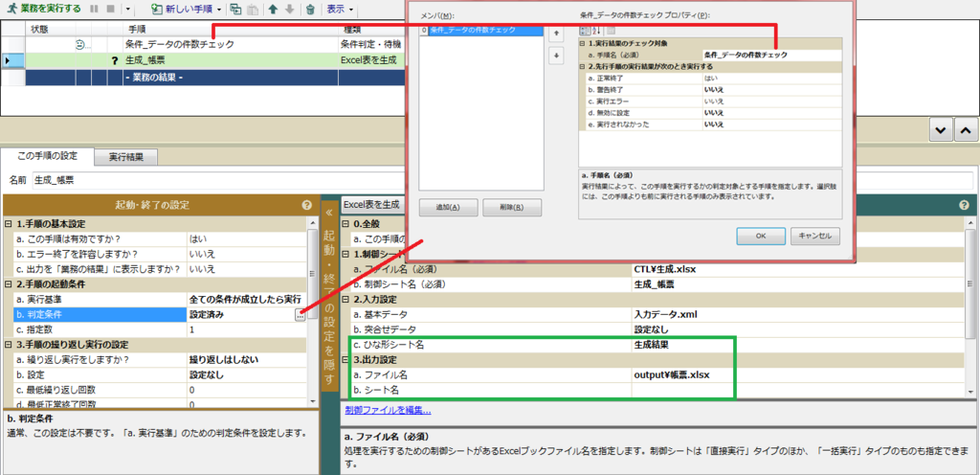Image resolution: width=980 pixels, height=475 pixels.
Task: Collapse the 0.全般 section
Action: (x=345, y=224)
